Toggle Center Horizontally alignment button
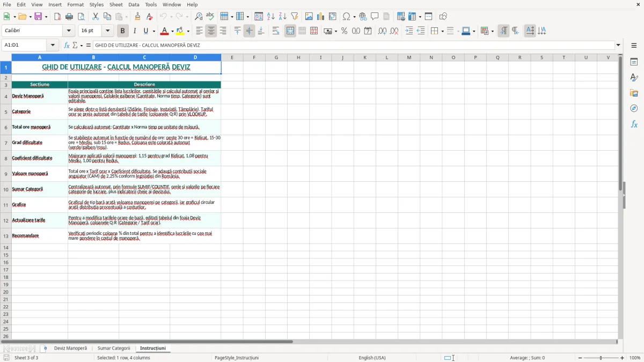 click(211, 31)
